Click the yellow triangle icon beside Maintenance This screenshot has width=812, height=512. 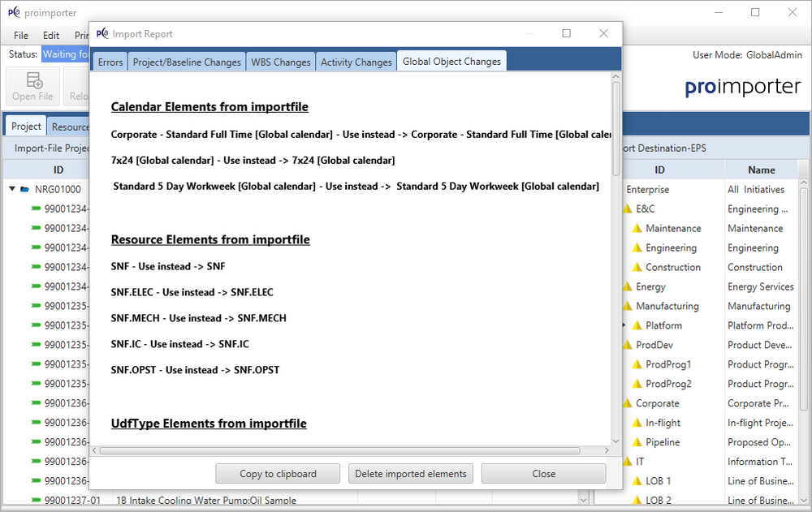pos(637,229)
